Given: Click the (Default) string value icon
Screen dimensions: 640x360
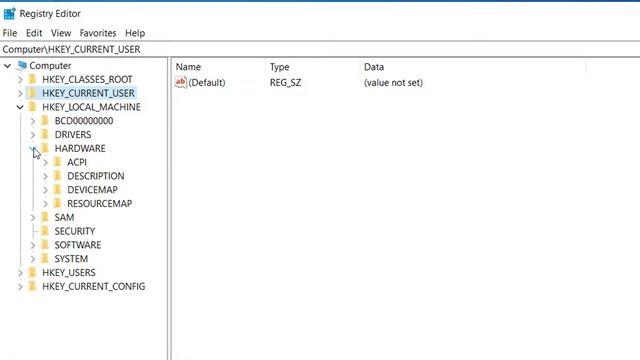Looking at the screenshot, I should (x=180, y=82).
